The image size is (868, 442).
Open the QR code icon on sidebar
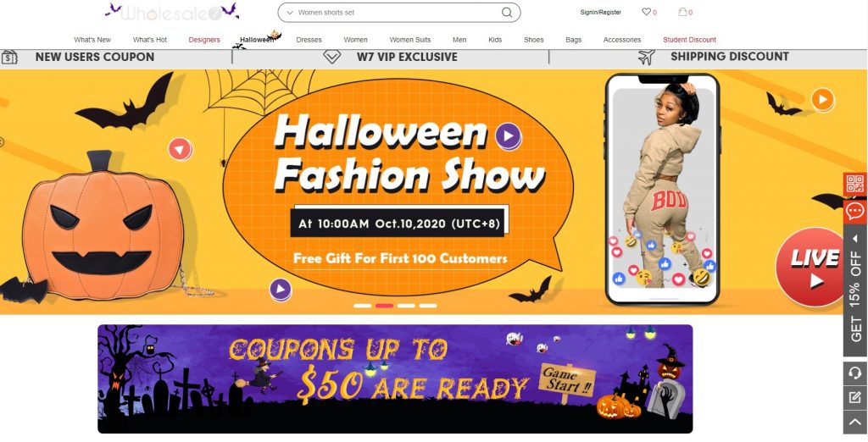[x=855, y=184]
